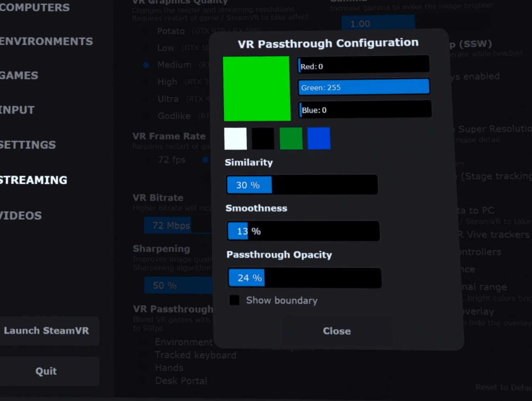Select the blue color preset swatch
The image size is (532, 401).
319,138
